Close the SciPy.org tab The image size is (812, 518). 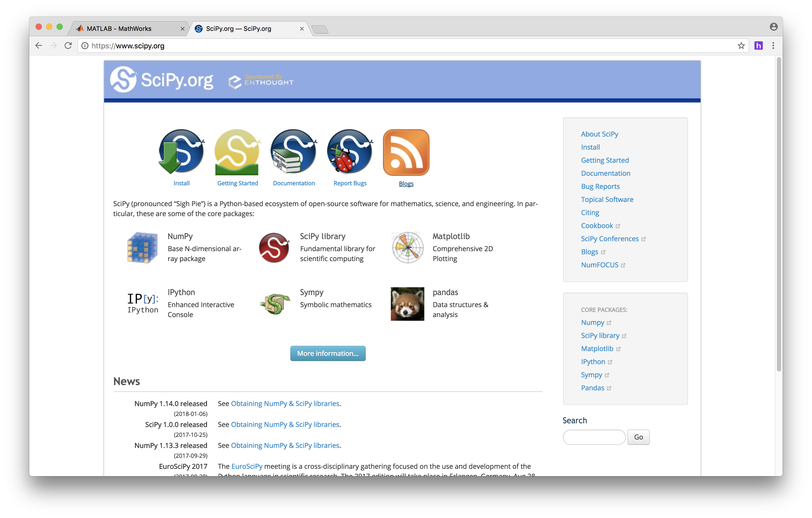click(302, 29)
